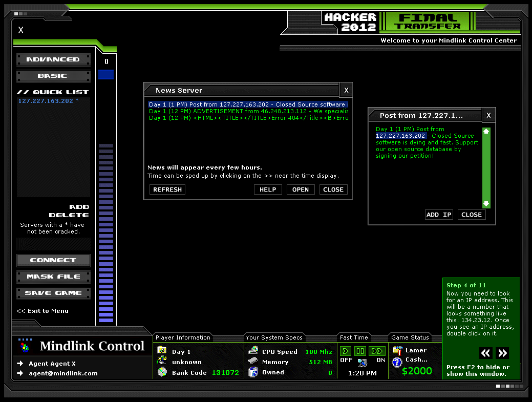Image resolution: width=532 pixels, height=402 pixels.
Task: Click ADD IP in the Post window
Action: tap(439, 215)
